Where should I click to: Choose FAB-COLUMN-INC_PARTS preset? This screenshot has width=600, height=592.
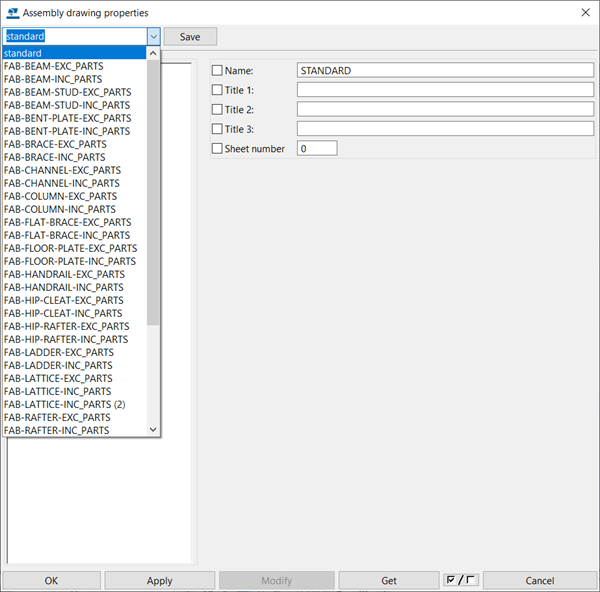click(x=59, y=209)
